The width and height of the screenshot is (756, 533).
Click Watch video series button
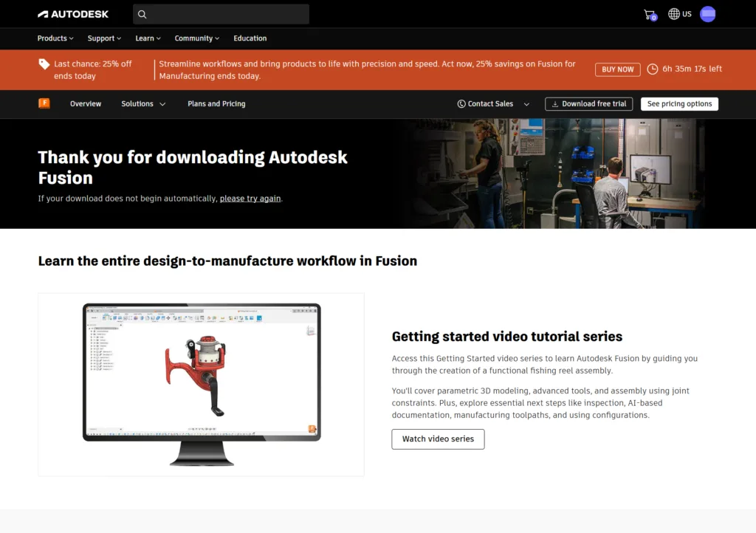coord(438,439)
